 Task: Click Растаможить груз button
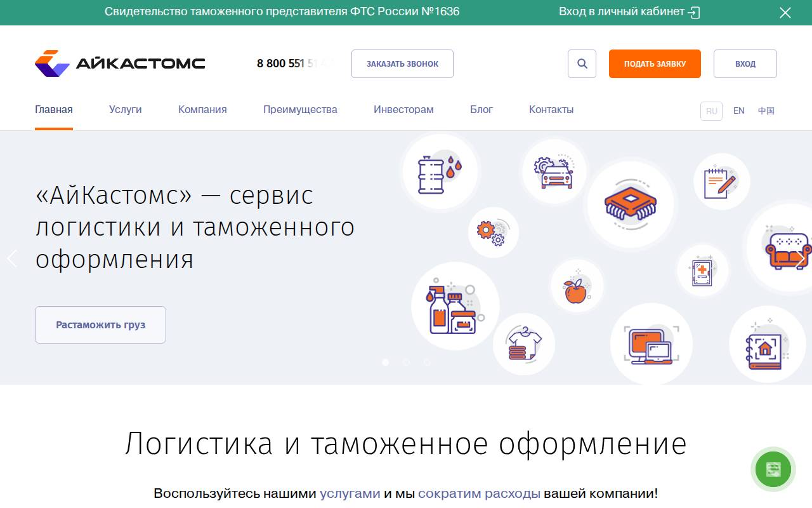click(x=100, y=324)
